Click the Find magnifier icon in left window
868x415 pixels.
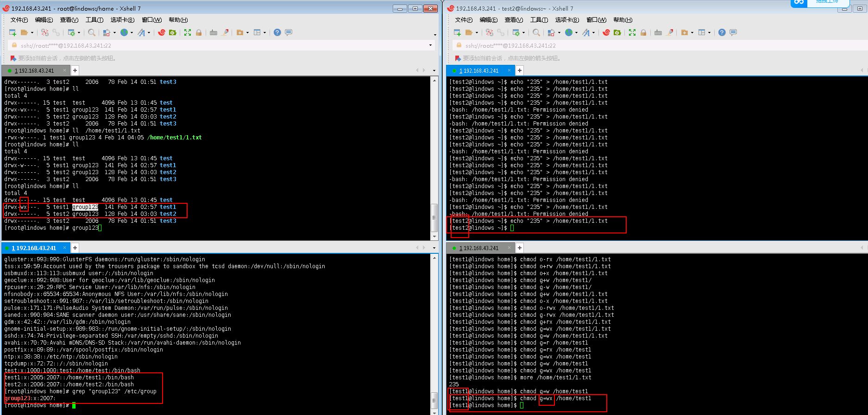pyautogui.click(x=92, y=32)
